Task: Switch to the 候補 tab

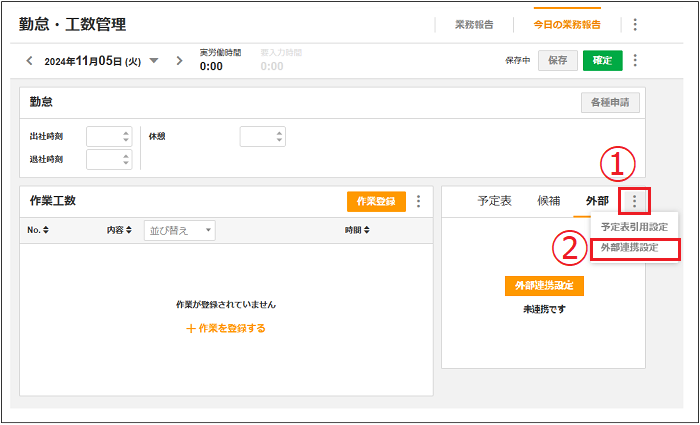Action: (549, 201)
